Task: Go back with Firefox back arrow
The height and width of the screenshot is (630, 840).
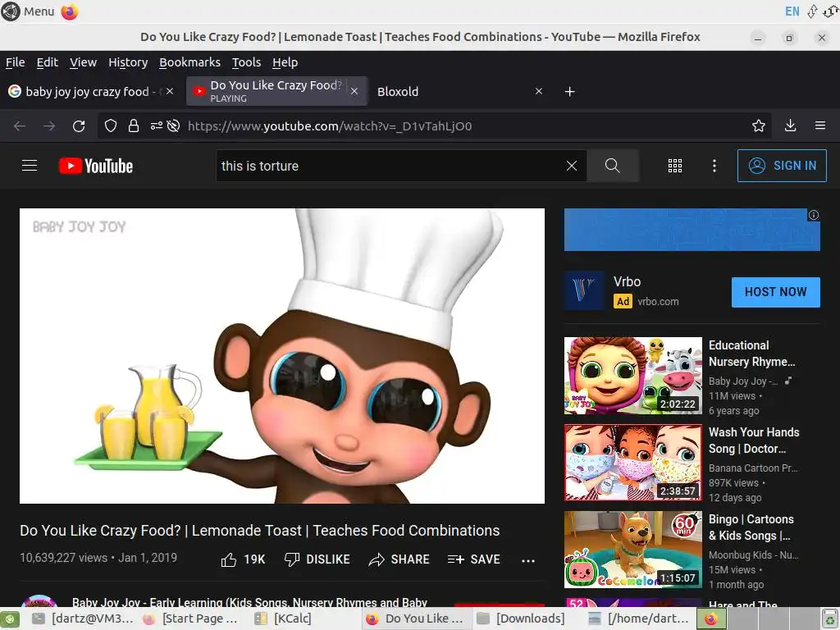Action: coord(20,126)
